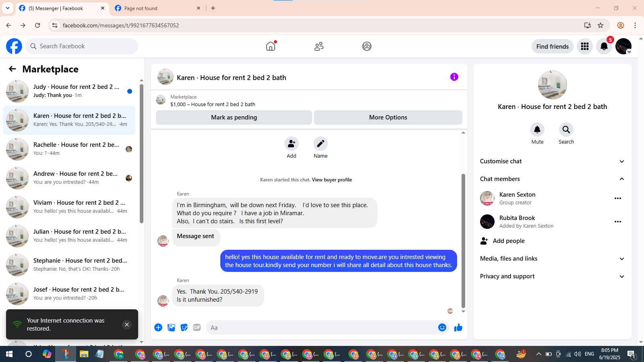Expand the Customise chat section
Screen dimensions: 644x362
(x=552, y=161)
